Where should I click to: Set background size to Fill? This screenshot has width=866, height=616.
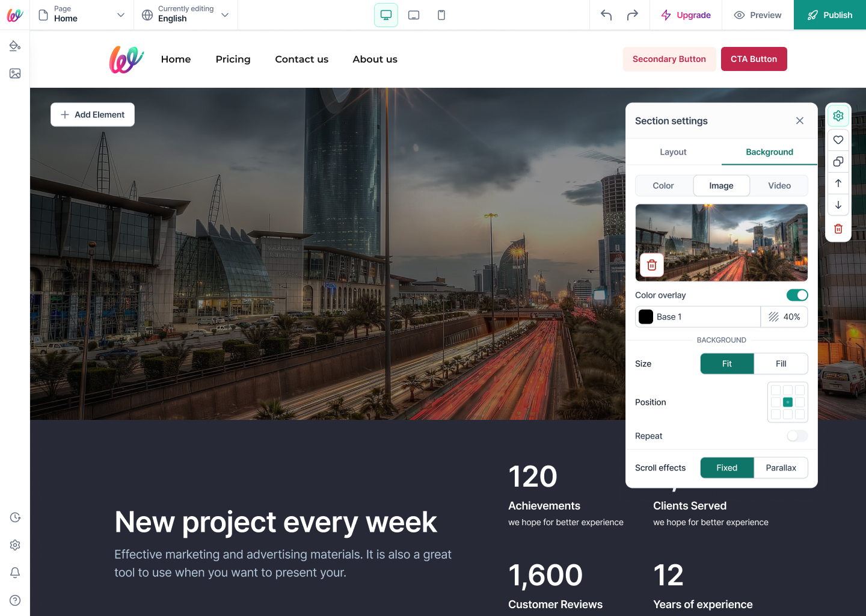781,364
